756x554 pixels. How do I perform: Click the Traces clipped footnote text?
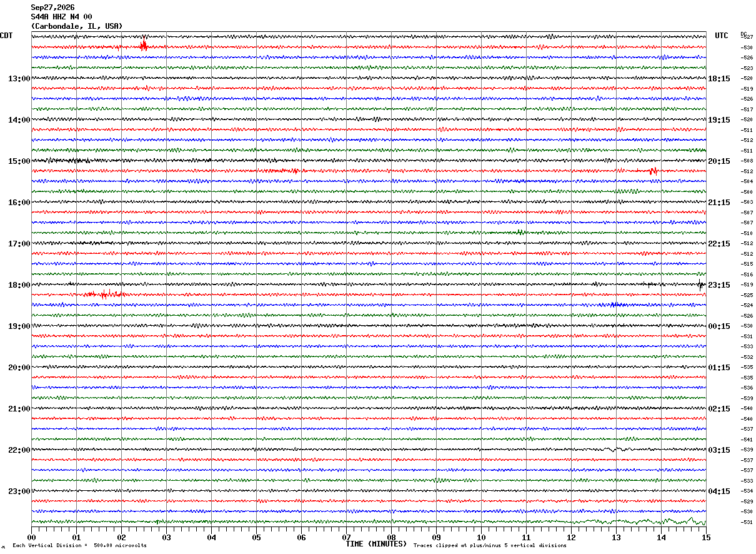tap(490, 546)
